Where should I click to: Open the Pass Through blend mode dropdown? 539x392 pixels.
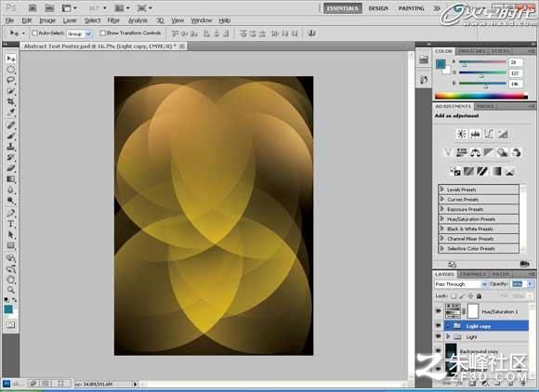tap(461, 284)
